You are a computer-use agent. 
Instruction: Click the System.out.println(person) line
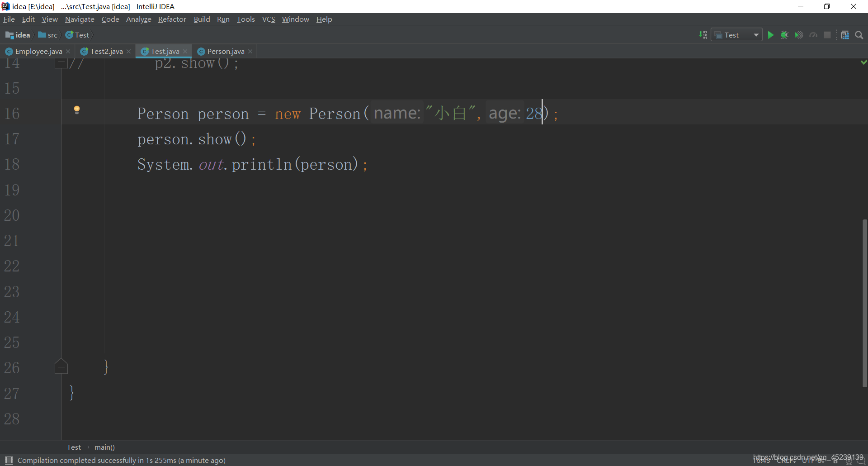tap(252, 164)
